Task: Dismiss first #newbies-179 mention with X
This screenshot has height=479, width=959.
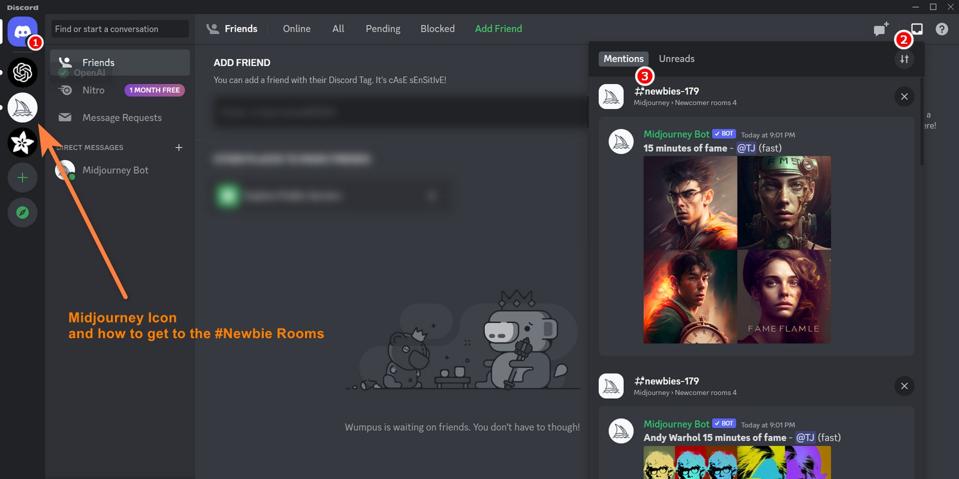Action: [904, 96]
